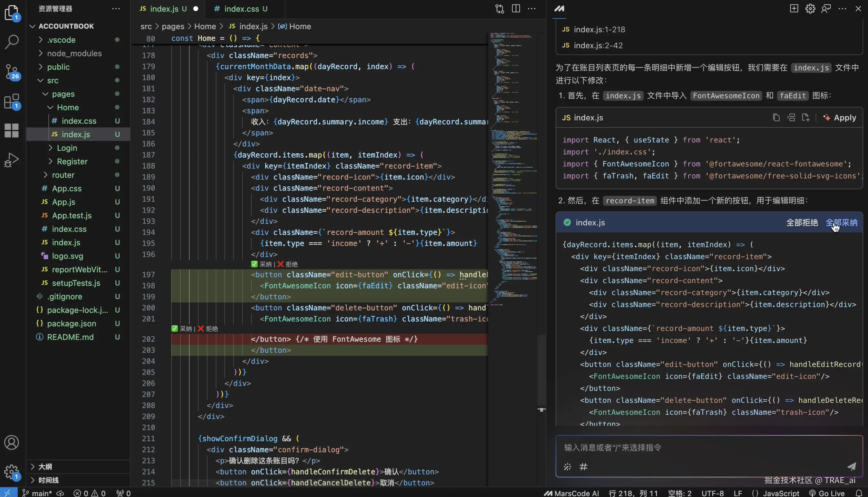Image resolution: width=868 pixels, height=497 pixels.
Task: Click the split editor icon
Action: pos(516,8)
